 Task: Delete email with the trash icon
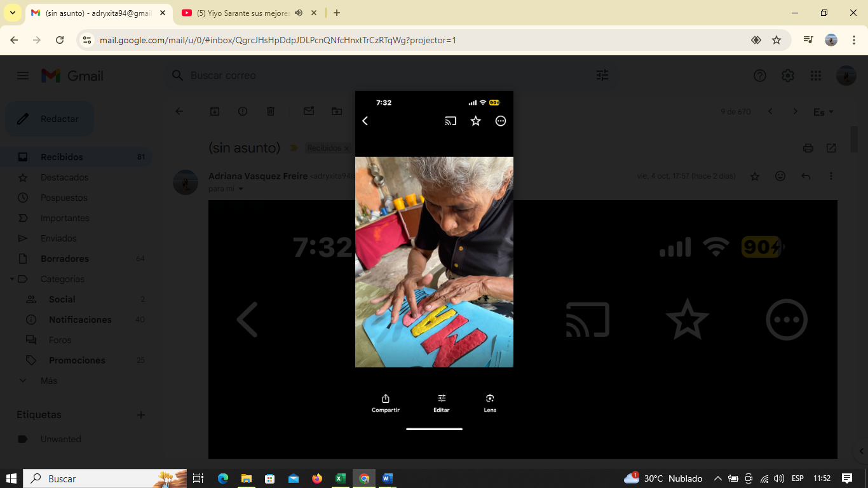tap(271, 111)
